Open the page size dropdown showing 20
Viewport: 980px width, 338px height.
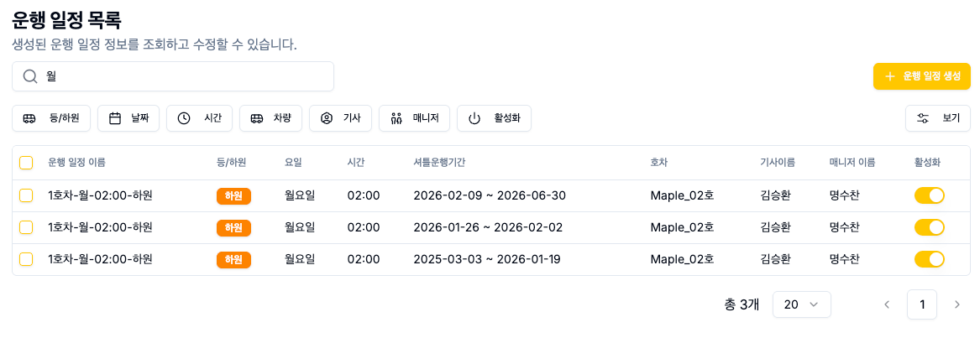(x=801, y=304)
